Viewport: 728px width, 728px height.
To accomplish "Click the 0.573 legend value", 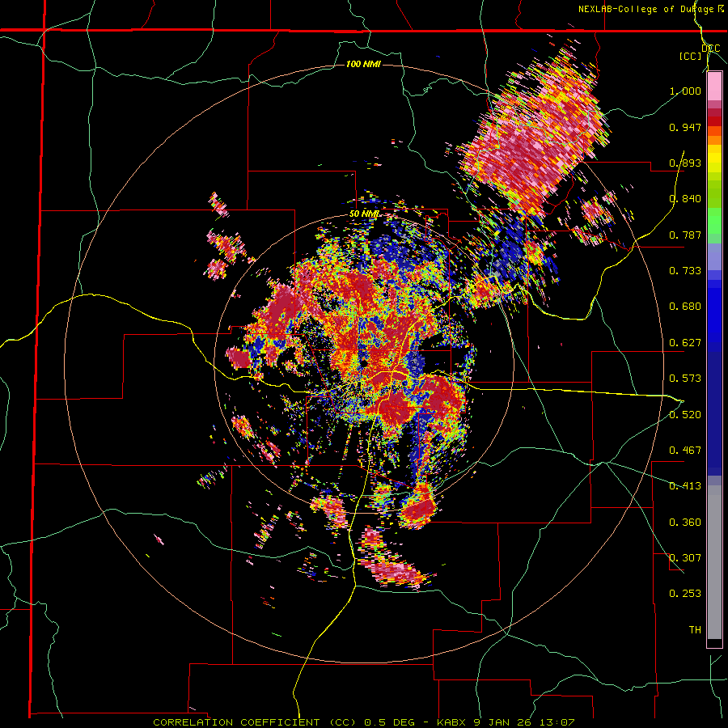I will [x=685, y=379].
